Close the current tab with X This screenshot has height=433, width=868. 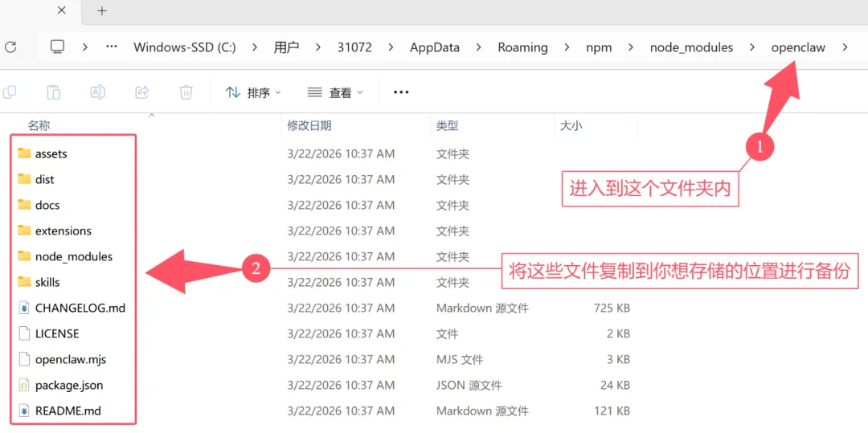[x=62, y=10]
